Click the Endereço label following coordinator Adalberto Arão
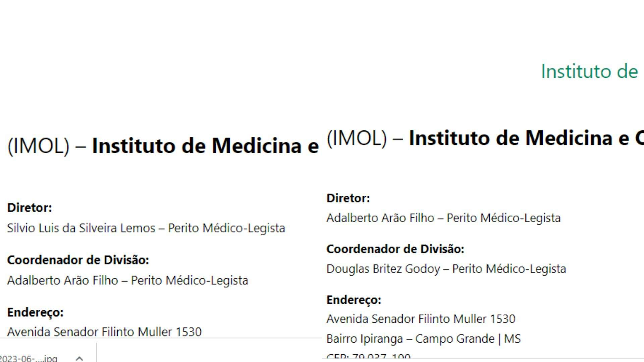This screenshot has height=362, width=644. click(x=35, y=312)
